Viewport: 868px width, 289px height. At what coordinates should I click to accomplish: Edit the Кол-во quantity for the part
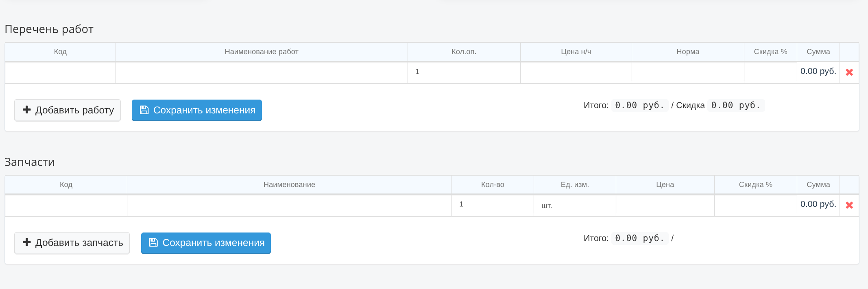(493, 204)
